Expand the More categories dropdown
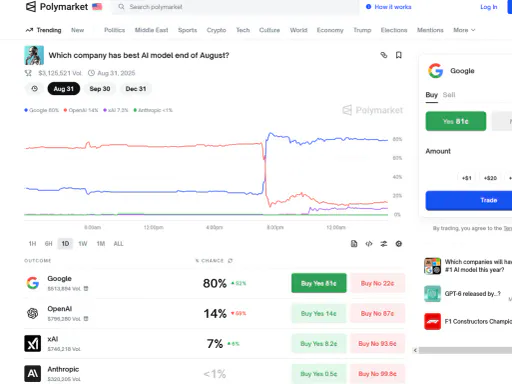The width and height of the screenshot is (512, 384). pos(464,30)
